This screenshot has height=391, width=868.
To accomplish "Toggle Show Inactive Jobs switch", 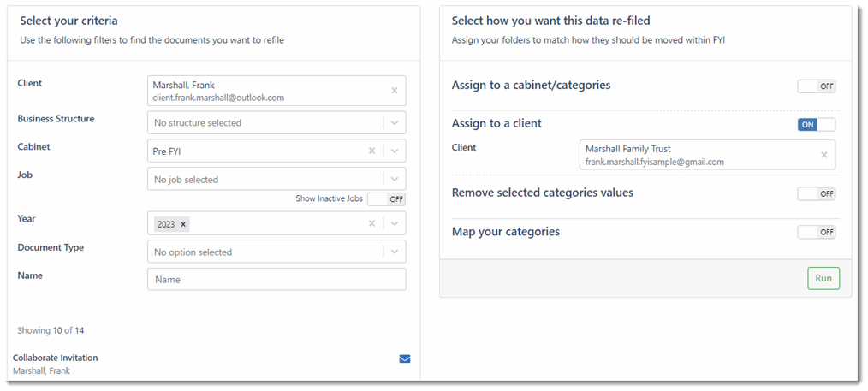I will [x=386, y=199].
